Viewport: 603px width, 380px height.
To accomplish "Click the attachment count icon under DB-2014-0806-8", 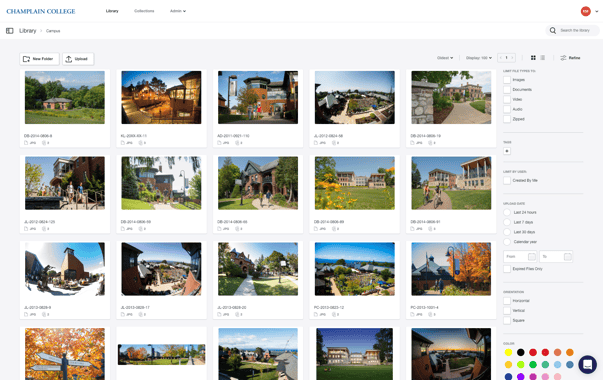I will click(44, 143).
